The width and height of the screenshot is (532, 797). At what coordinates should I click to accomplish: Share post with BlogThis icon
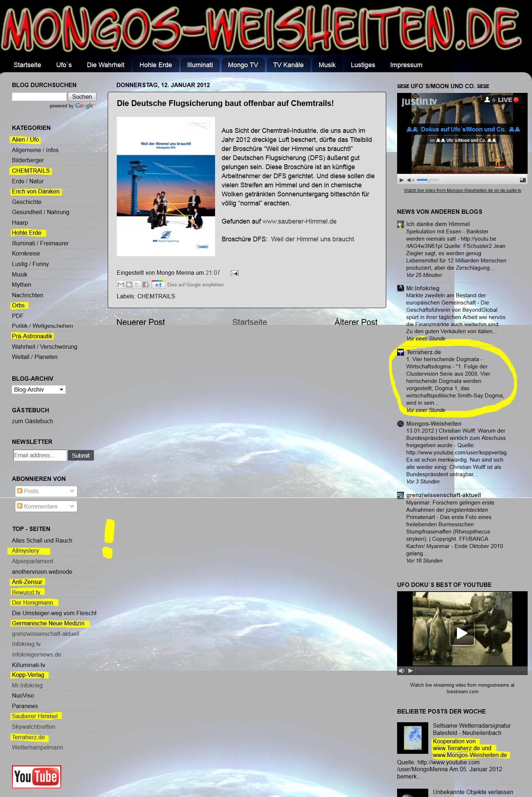coord(129,285)
